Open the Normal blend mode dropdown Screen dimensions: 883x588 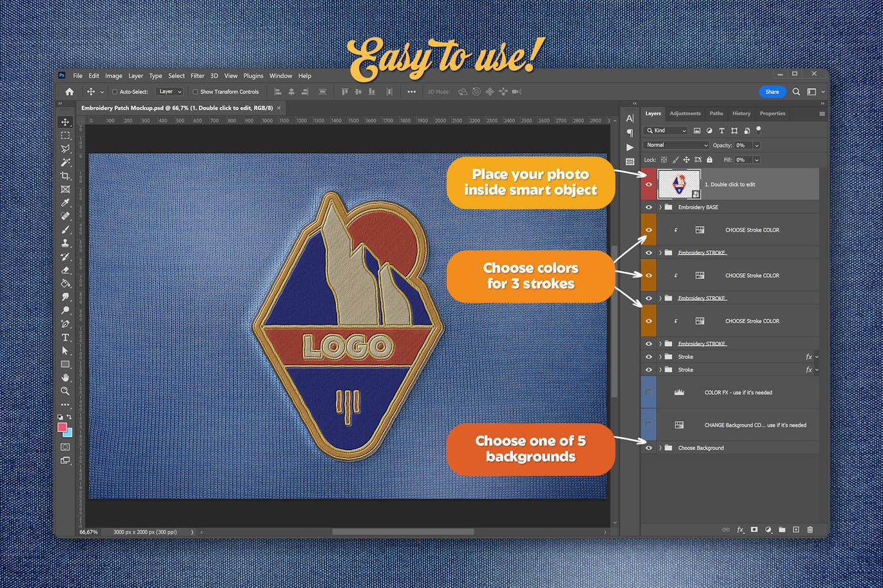pos(676,146)
